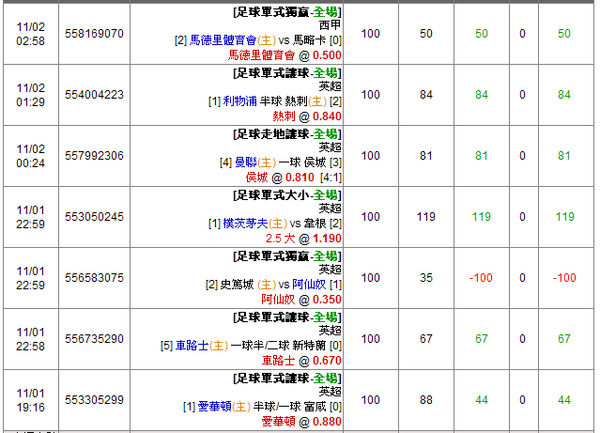Click the 11/02 00:24 date cell
The height and width of the screenshot is (433, 600).
[31, 156]
